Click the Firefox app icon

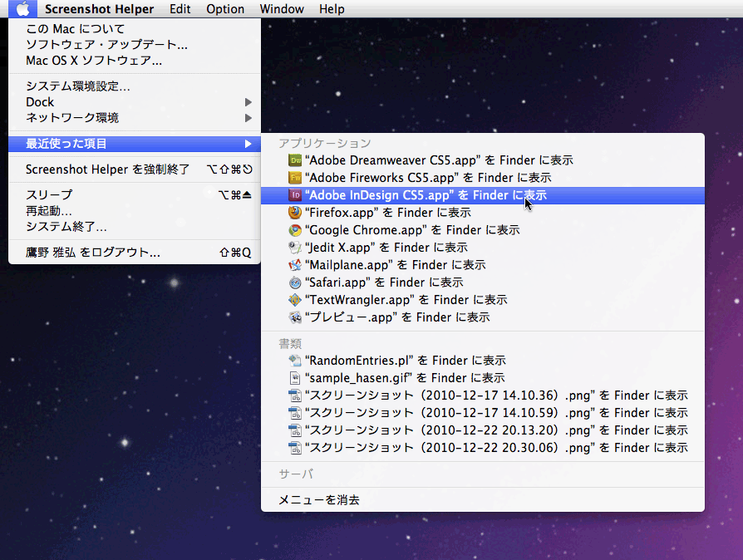click(x=295, y=212)
